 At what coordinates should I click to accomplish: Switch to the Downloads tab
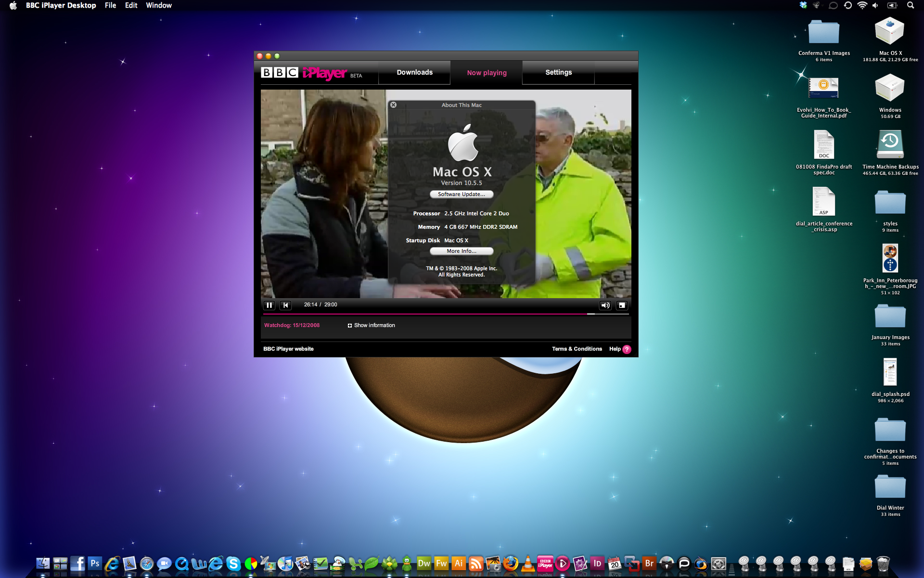click(x=414, y=73)
